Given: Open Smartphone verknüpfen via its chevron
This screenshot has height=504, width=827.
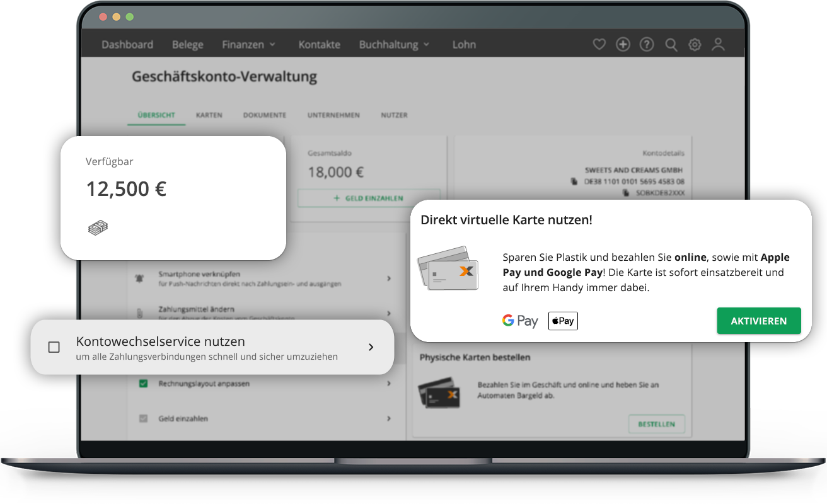Looking at the screenshot, I should [x=389, y=278].
